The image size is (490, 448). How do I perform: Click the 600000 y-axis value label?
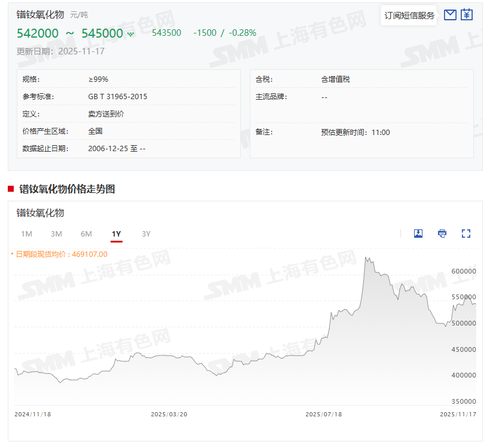click(464, 271)
